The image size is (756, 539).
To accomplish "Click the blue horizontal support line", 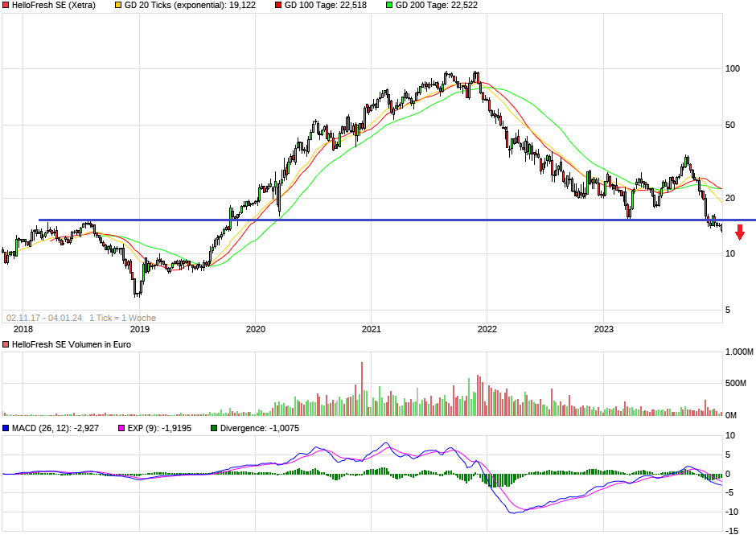I will [x=380, y=220].
